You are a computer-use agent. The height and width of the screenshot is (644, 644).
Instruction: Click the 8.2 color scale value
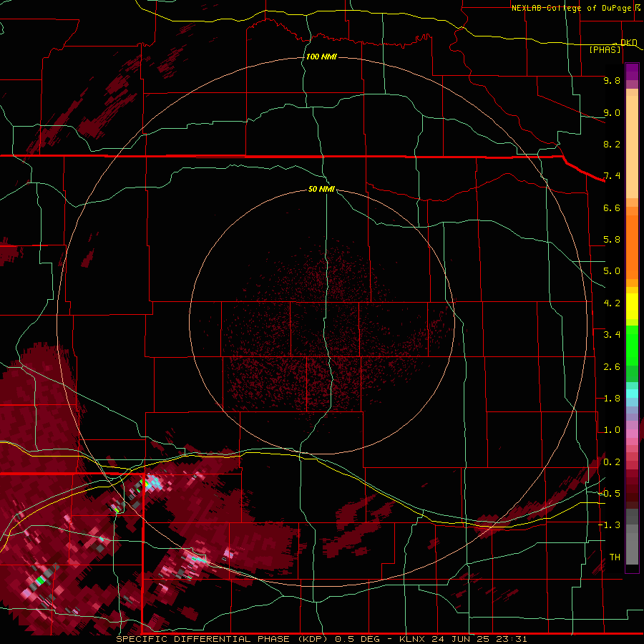(x=612, y=145)
